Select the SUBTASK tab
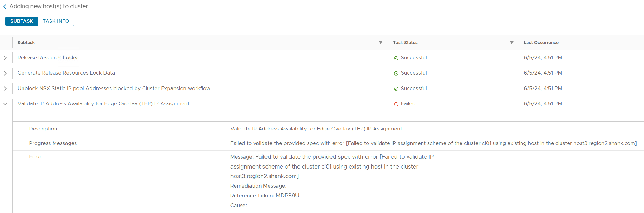 point(22,21)
